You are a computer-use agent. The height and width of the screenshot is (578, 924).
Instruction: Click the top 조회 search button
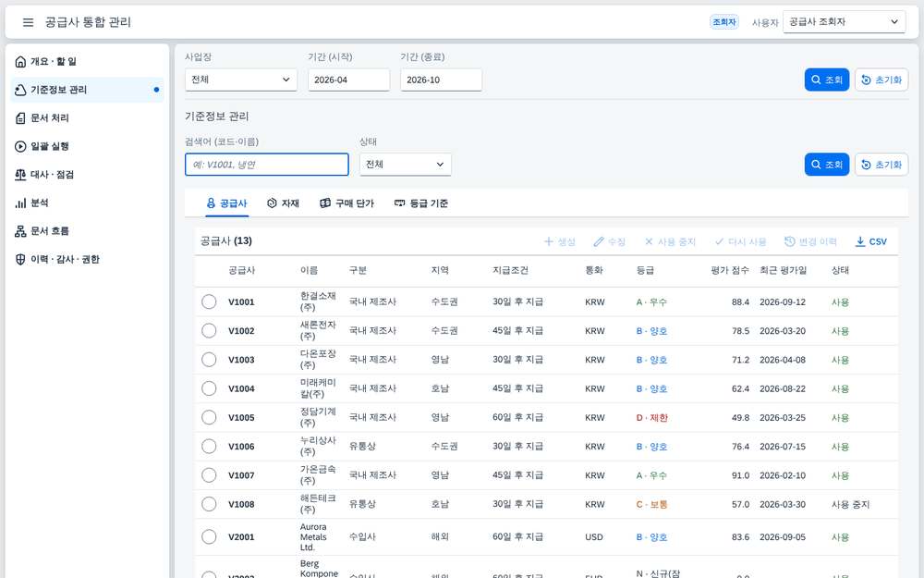tap(827, 80)
